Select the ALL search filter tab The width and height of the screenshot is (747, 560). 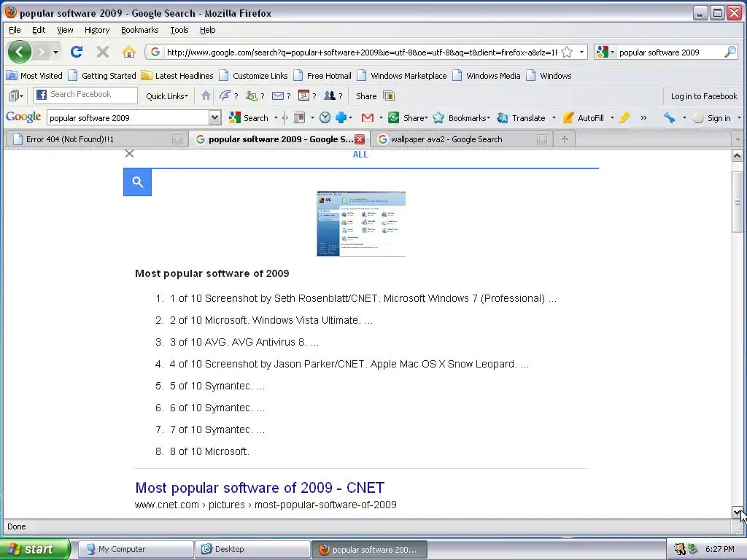(x=360, y=154)
